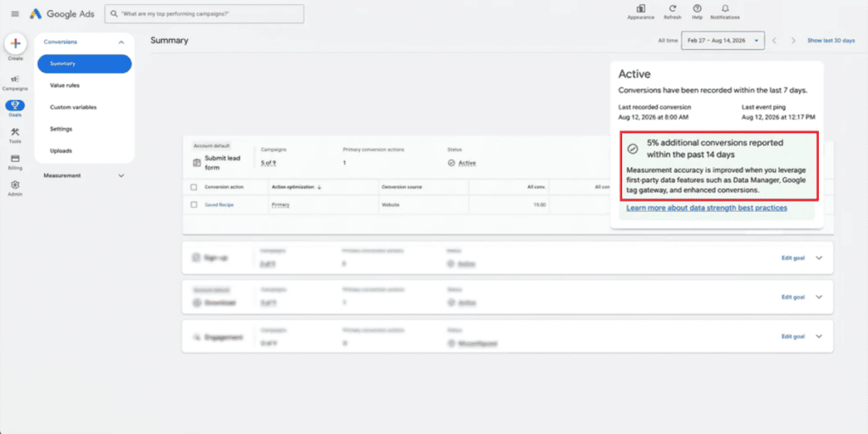The image size is (868, 434).
Task: Click the All conv. column header
Action: click(537, 187)
